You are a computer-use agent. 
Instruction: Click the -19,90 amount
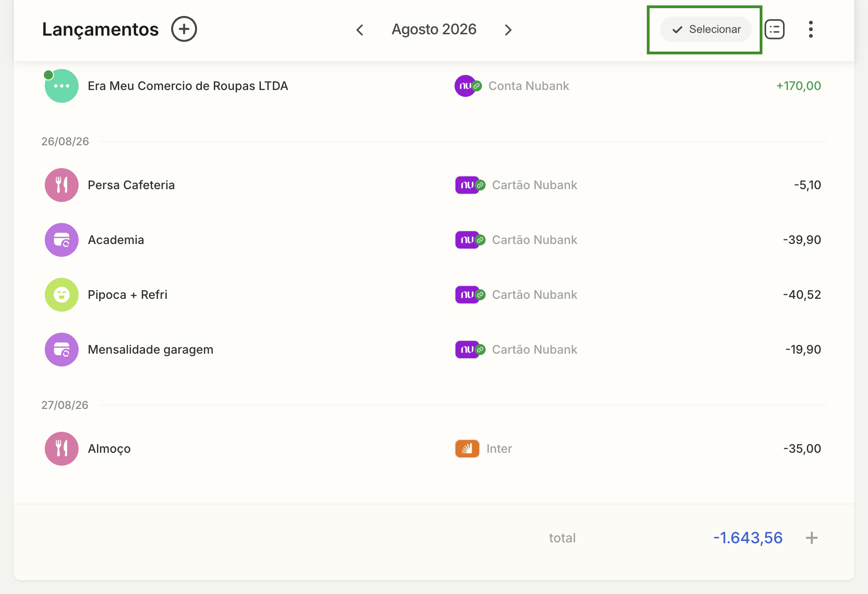(803, 350)
